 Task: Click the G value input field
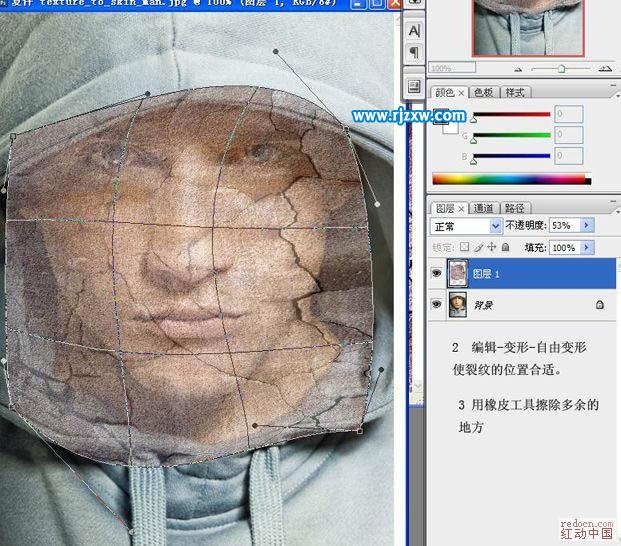pyautogui.click(x=569, y=135)
